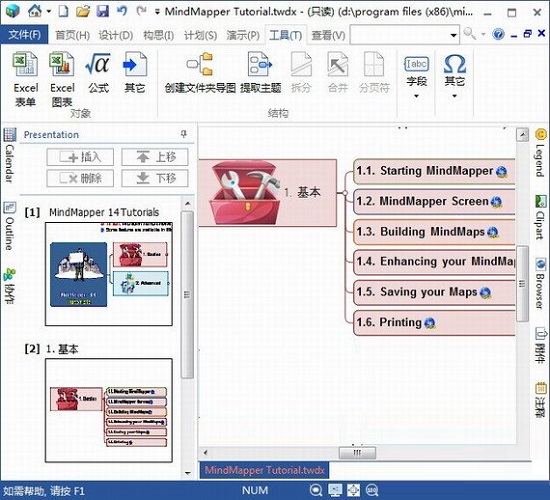The image size is (550, 500).
Task: Click the canvas horizontal scrollbar thumb
Action: (357, 452)
